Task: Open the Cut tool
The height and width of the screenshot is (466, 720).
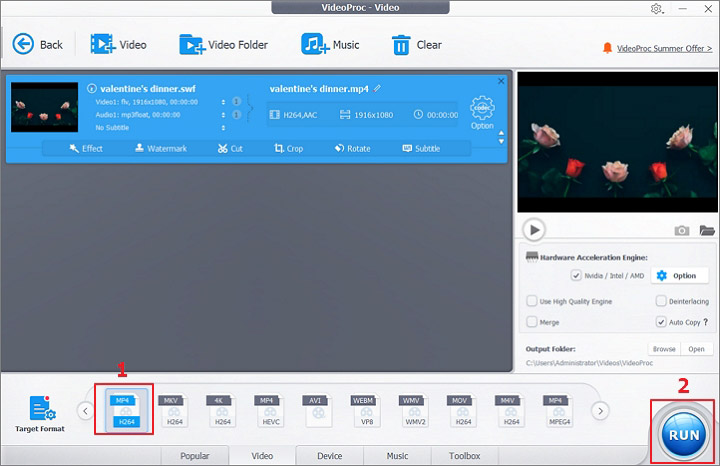Action: (230, 148)
